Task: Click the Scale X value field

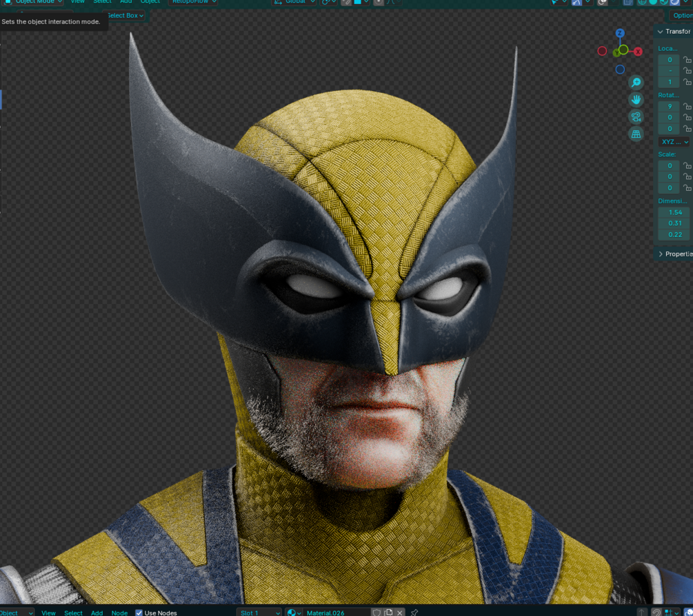Action: 669,165
